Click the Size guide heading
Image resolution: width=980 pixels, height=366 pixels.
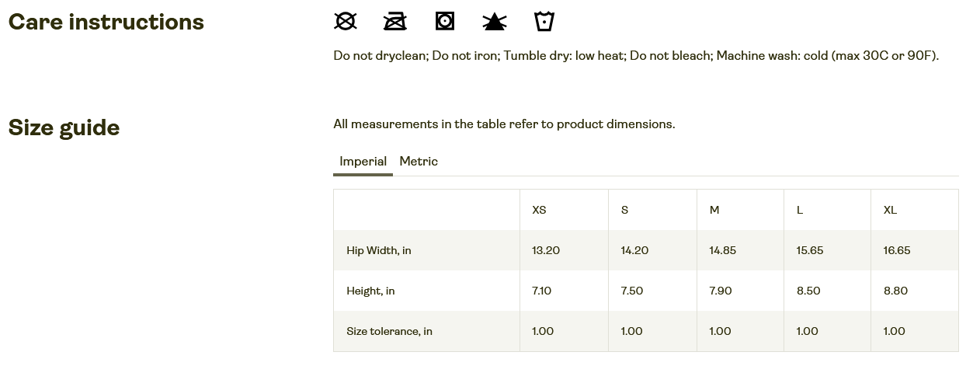(64, 128)
